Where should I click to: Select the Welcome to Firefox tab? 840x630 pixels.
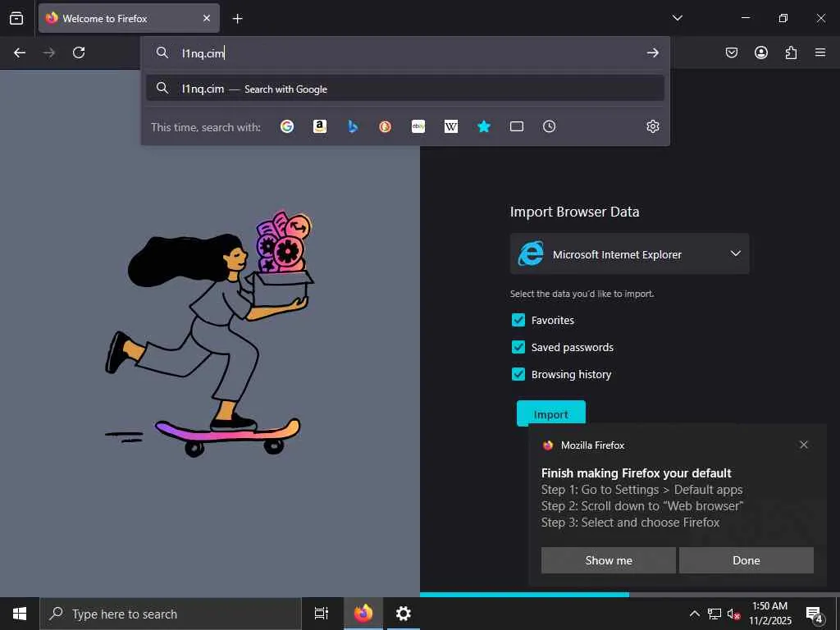pos(129,18)
